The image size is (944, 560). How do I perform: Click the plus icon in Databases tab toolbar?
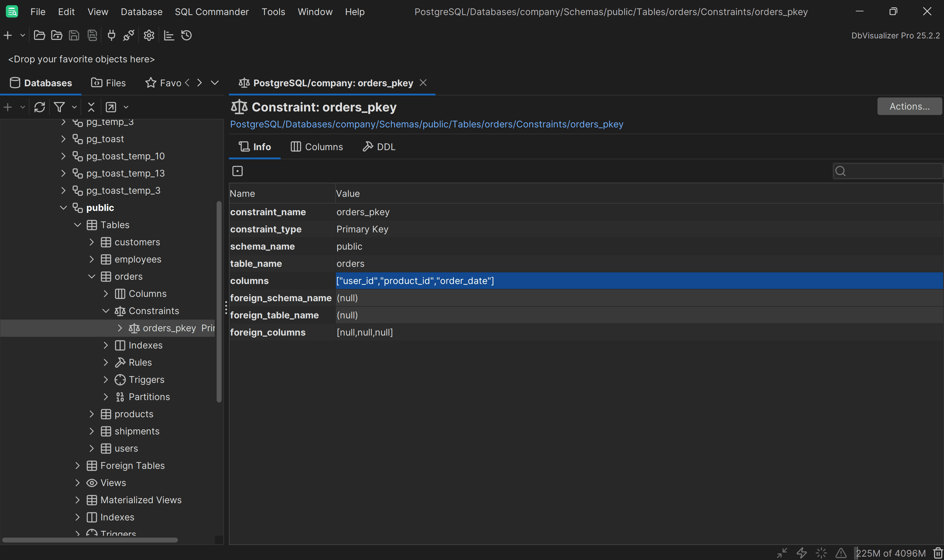[8, 107]
